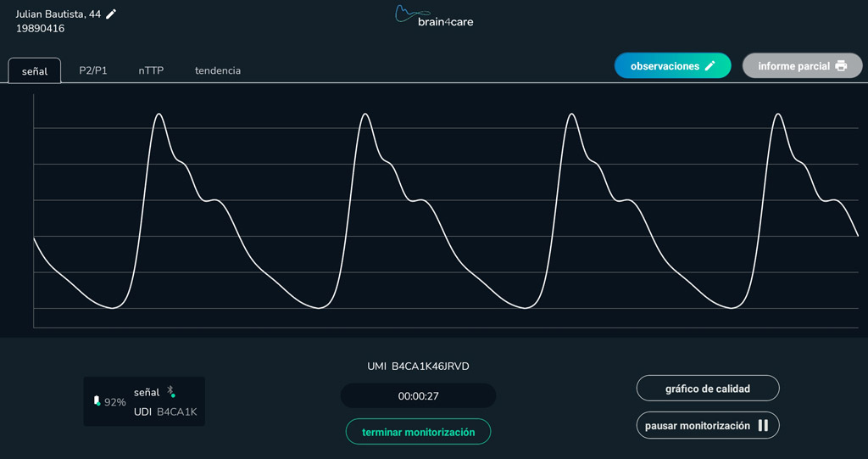Click the UMI B4CA1K46JRVD identifier
This screenshot has width=868, height=459.
(418, 367)
